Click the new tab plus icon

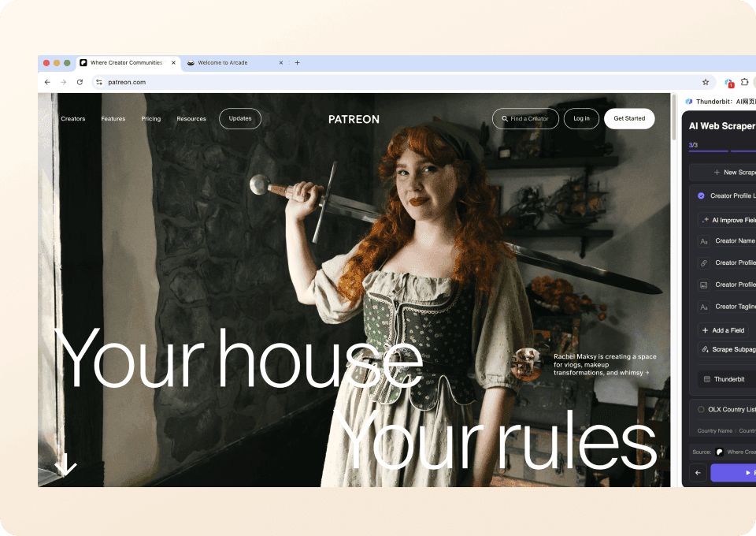pyautogui.click(x=297, y=63)
